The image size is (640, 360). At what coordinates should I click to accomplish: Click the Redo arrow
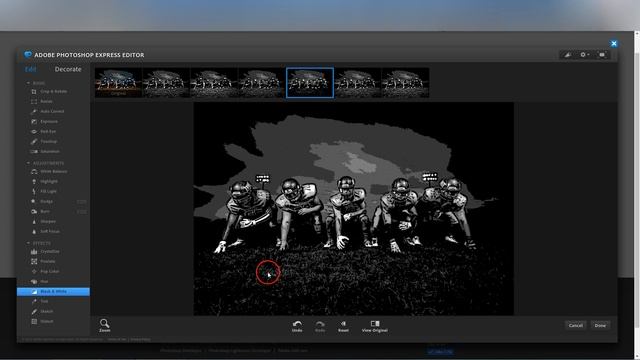320,326
